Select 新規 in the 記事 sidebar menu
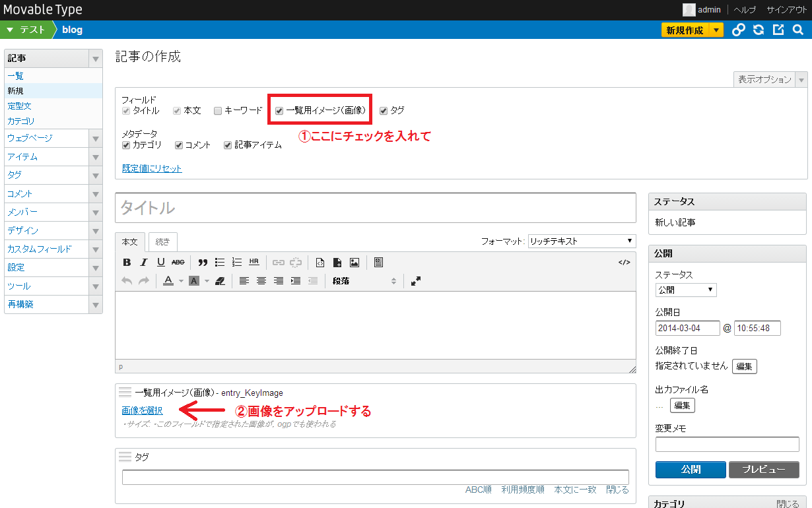The height and width of the screenshot is (508, 812). point(15,90)
